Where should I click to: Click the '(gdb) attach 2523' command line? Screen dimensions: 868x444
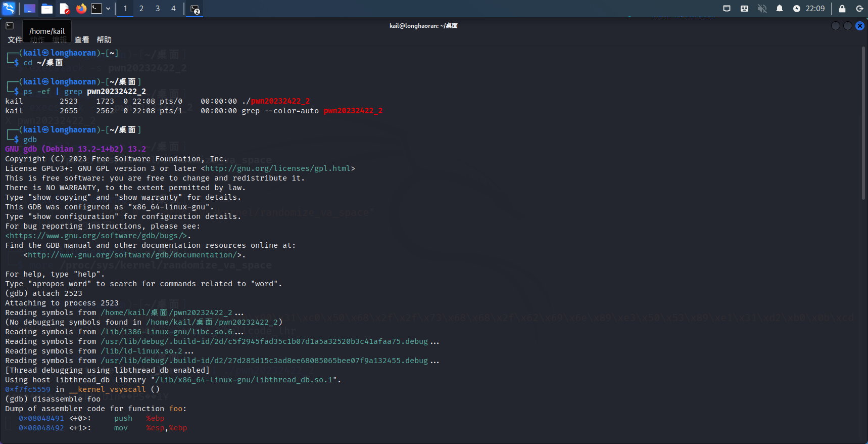coord(43,293)
